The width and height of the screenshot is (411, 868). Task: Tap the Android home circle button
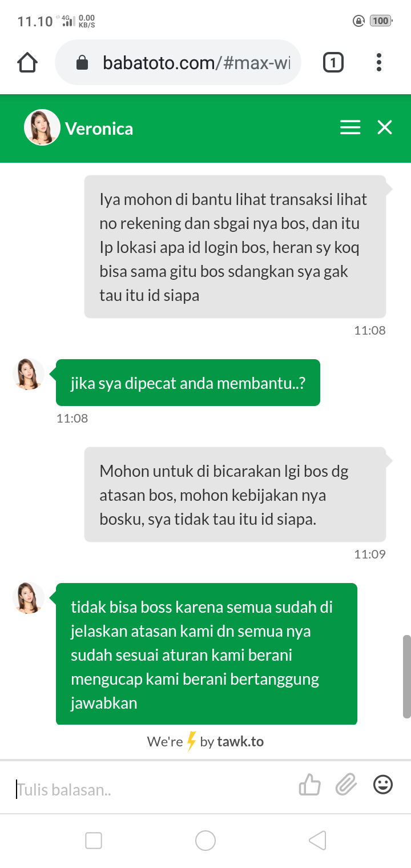[x=205, y=841]
